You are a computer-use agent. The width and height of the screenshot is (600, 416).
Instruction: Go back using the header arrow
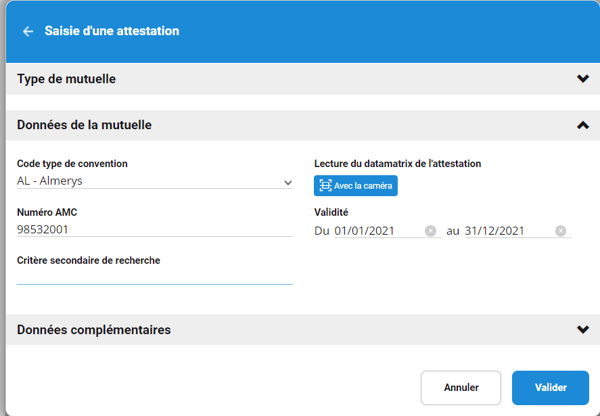(28, 31)
